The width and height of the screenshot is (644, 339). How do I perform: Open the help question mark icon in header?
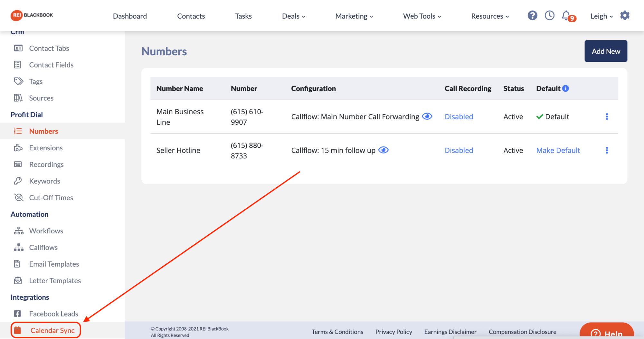click(x=532, y=15)
